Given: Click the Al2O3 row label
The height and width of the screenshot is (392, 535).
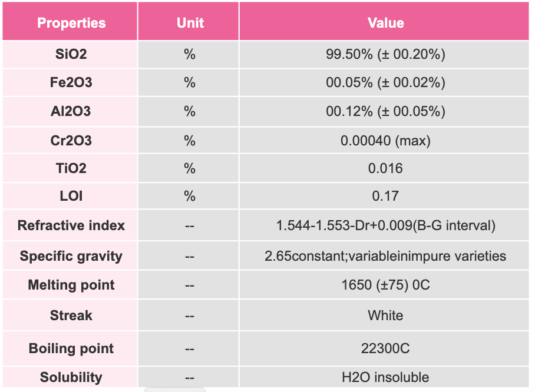Looking at the screenshot, I should 71,112.
